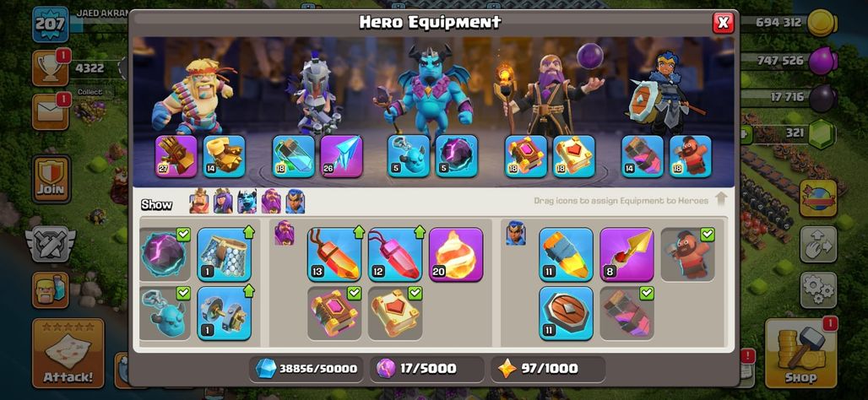Choose the Royal Gem level 11 shield equipment
Image resolution: width=868 pixels, height=400 pixels.
(567, 313)
